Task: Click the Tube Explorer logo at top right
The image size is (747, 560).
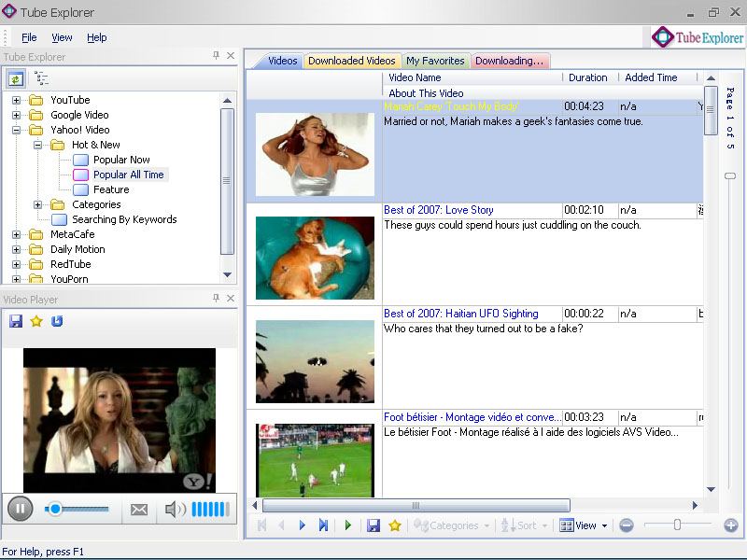Action: pyautogui.click(x=698, y=37)
